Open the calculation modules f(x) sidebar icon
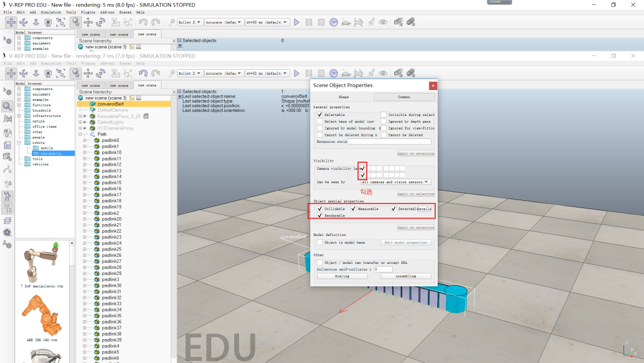The image size is (644, 363). (7, 118)
